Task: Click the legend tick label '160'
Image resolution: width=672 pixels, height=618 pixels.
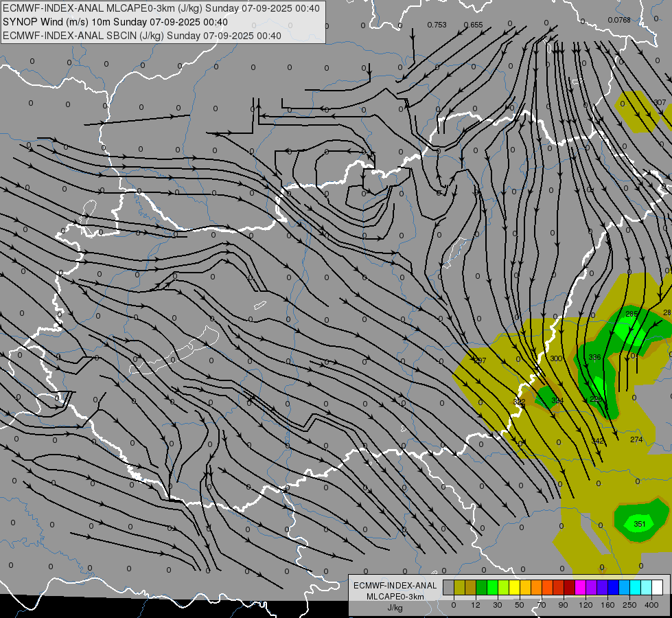Action: click(x=607, y=605)
